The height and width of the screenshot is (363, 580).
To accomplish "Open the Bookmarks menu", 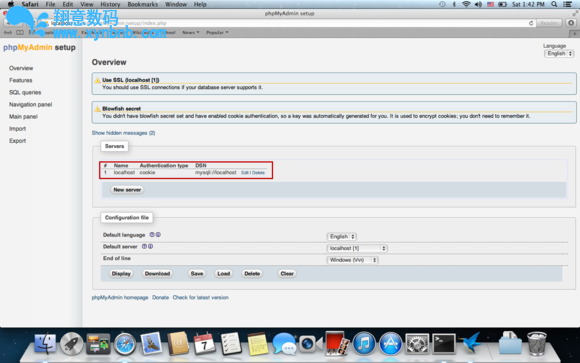I will point(142,4).
